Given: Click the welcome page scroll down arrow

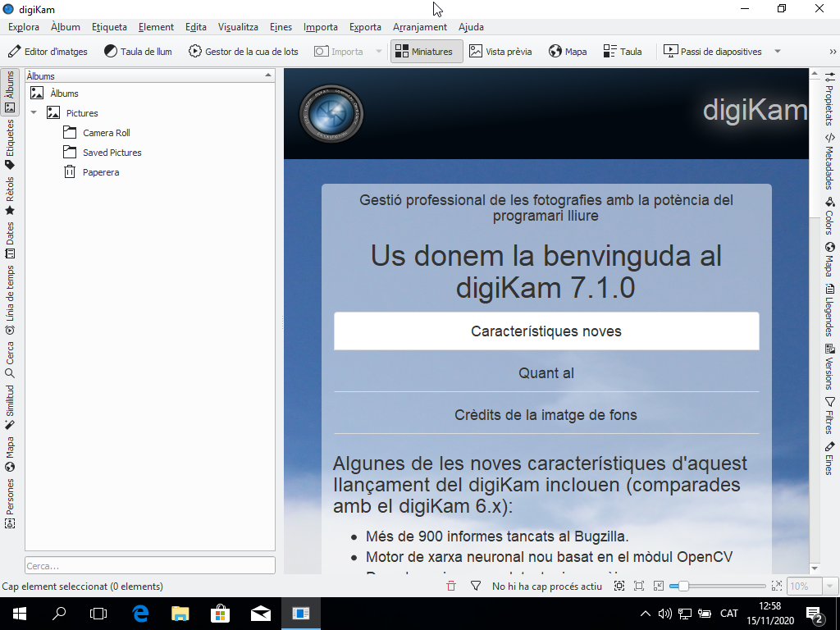Looking at the screenshot, I should click(815, 568).
